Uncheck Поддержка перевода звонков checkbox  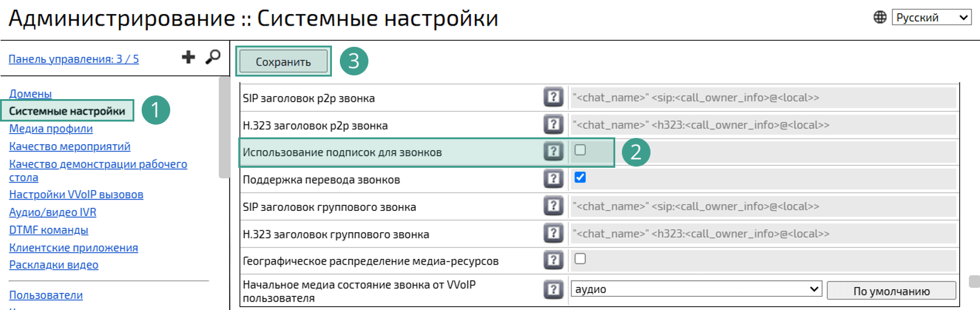point(580,177)
